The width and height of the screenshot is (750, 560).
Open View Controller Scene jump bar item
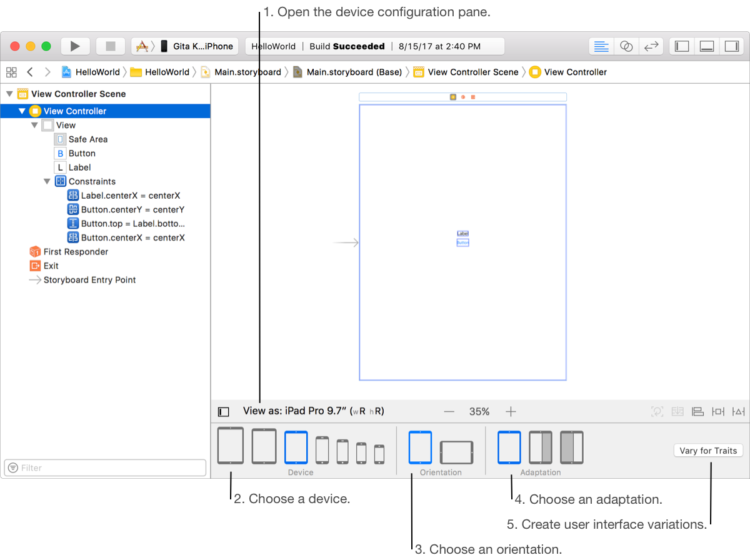(466, 72)
